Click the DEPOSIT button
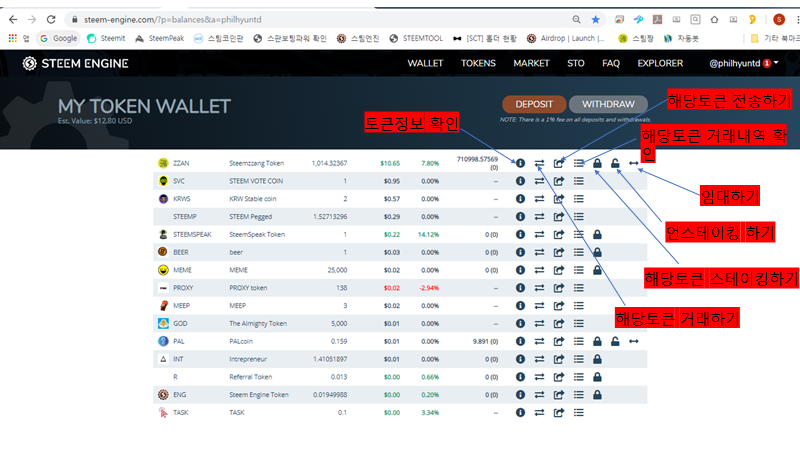 534,104
